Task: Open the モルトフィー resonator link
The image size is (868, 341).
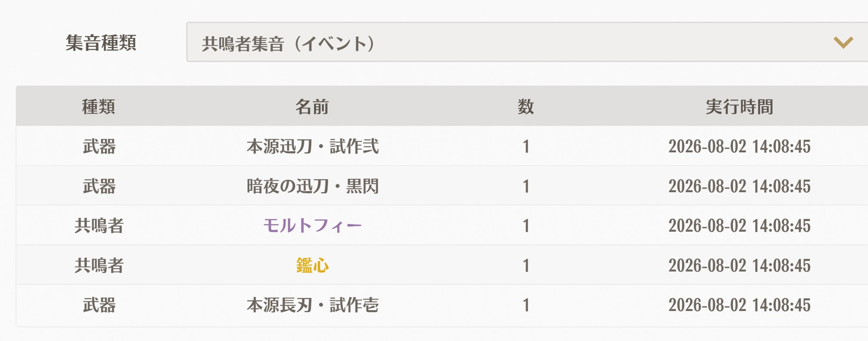Action: click(313, 225)
